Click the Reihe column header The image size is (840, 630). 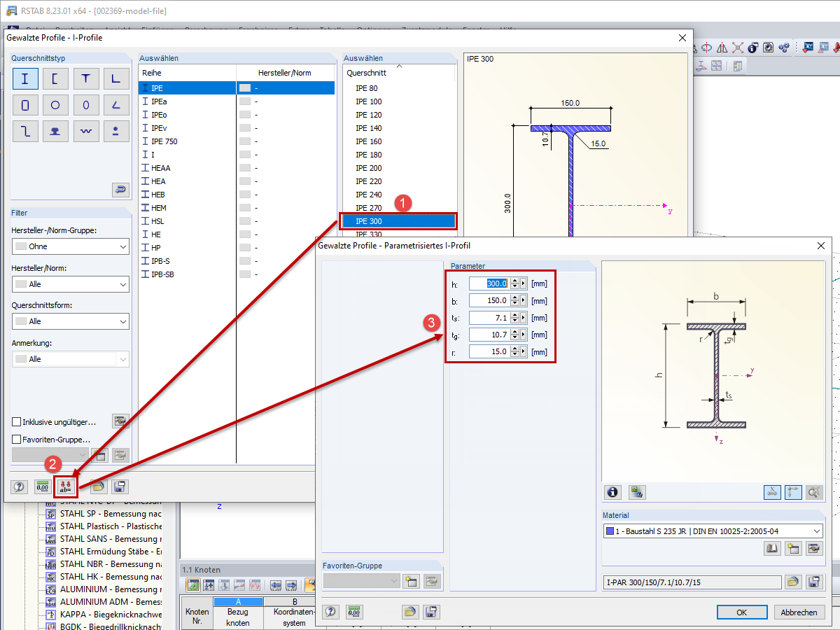point(188,73)
